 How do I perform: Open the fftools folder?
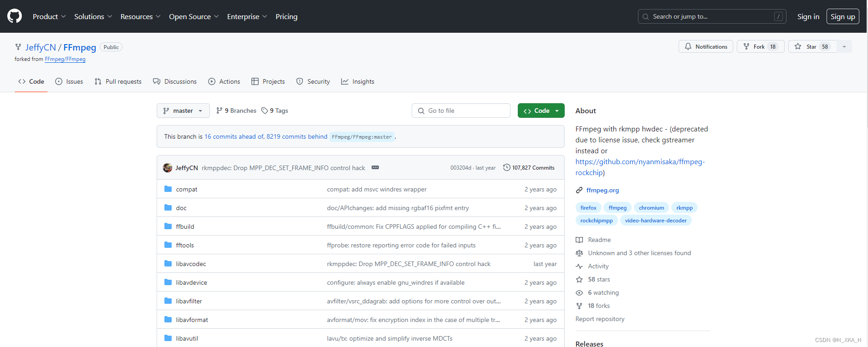coord(185,245)
